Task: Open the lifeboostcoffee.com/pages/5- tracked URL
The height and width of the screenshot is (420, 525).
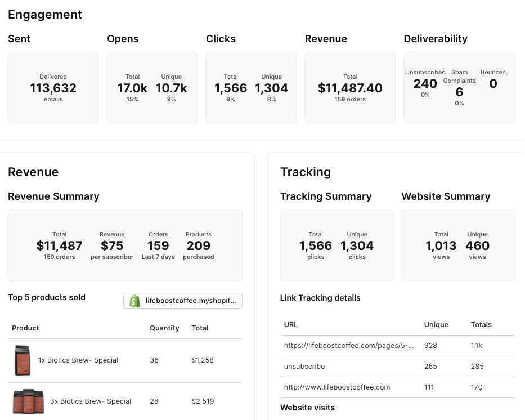Action: 349,346
